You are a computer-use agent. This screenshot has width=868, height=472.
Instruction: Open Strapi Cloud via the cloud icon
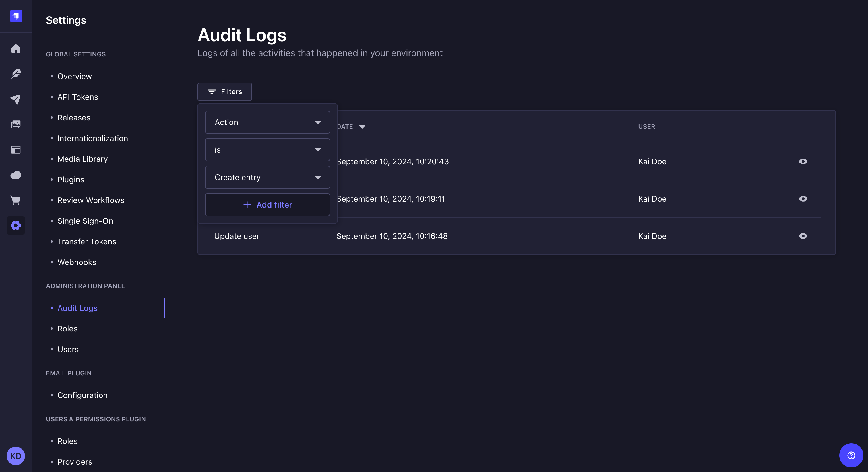click(x=15, y=175)
